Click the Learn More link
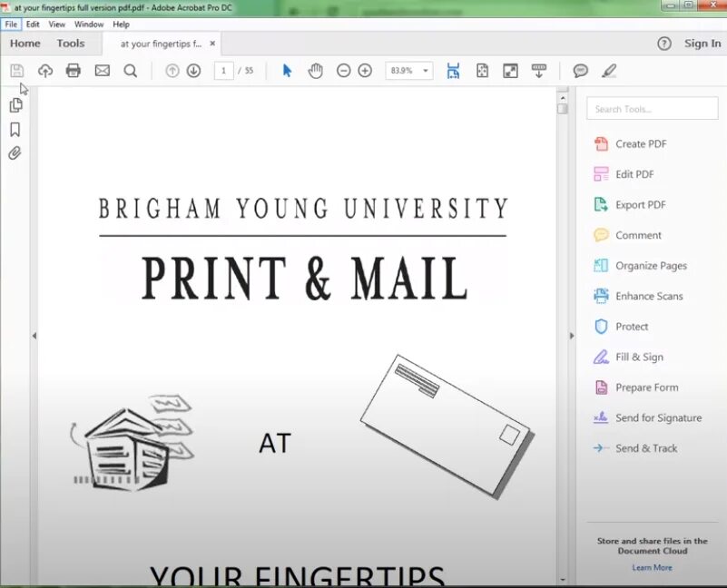The height and width of the screenshot is (588, 727). [652, 568]
